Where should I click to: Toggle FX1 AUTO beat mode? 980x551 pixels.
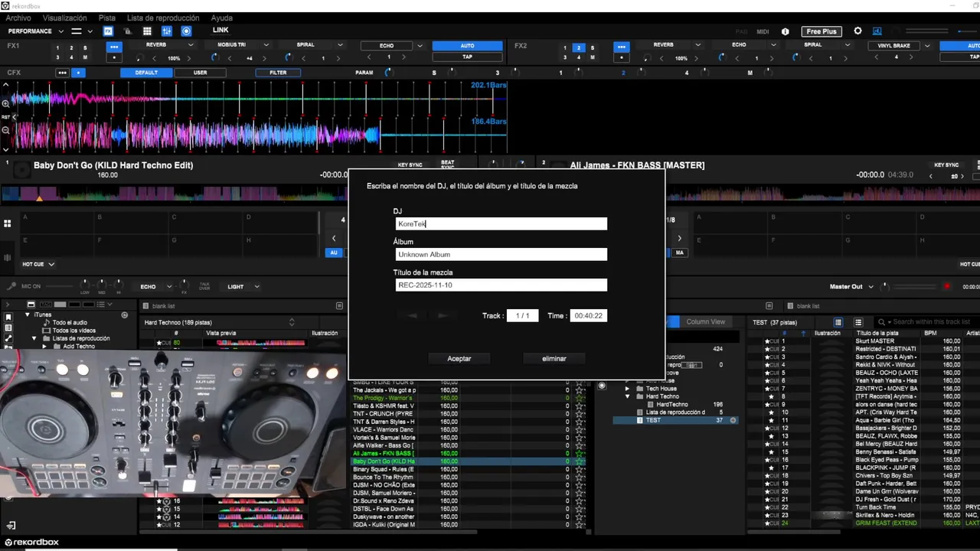(467, 46)
